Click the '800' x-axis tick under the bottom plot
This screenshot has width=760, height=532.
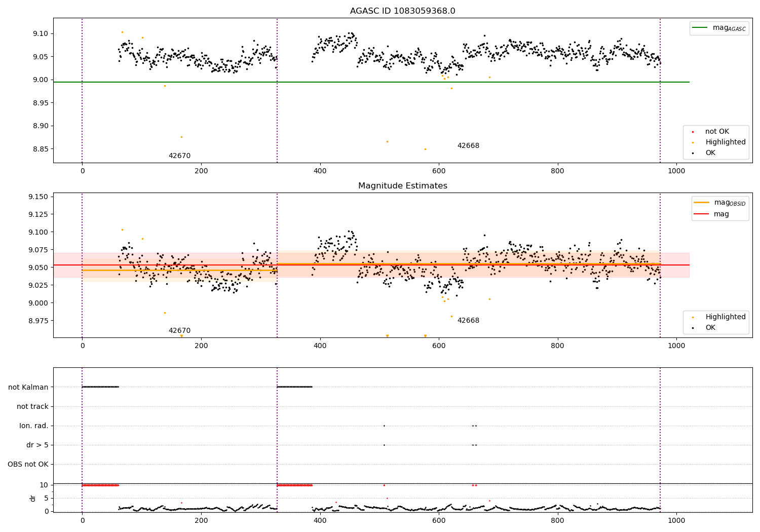tap(558, 520)
